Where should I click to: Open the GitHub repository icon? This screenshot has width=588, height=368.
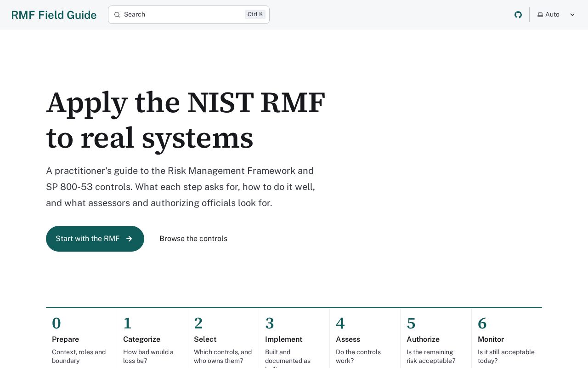click(518, 15)
